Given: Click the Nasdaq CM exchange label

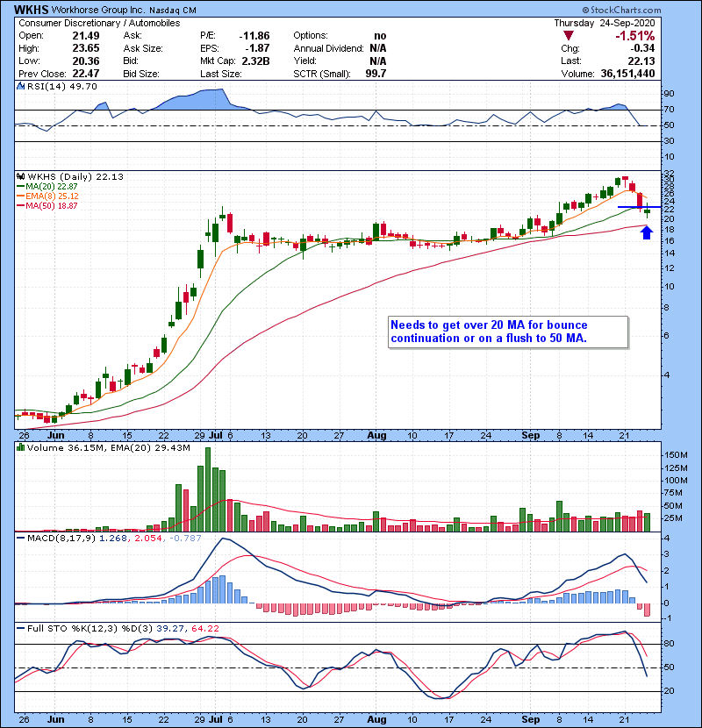Looking at the screenshot, I should pyautogui.click(x=173, y=11).
